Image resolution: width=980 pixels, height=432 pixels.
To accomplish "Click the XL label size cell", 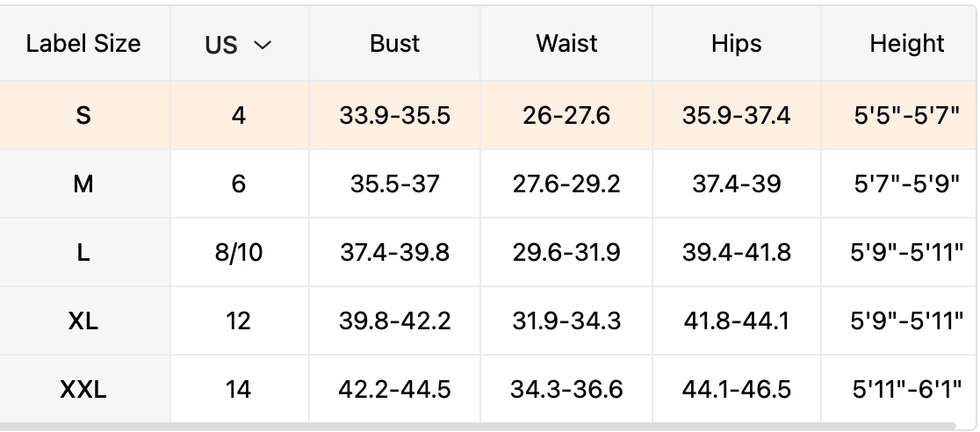I will click(x=83, y=321).
